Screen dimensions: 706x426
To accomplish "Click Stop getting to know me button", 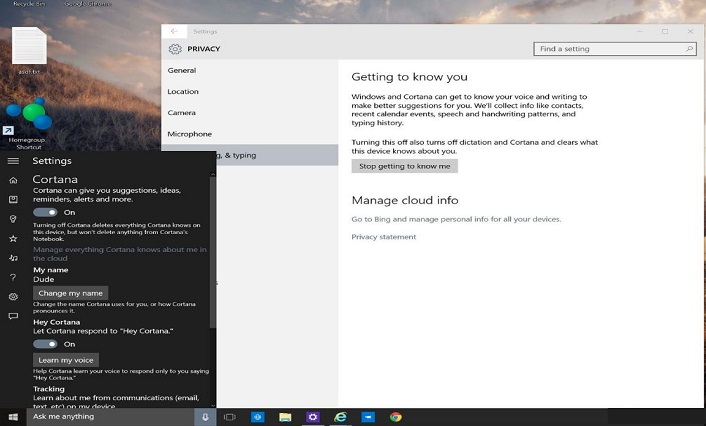I will pyautogui.click(x=404, y=166).
